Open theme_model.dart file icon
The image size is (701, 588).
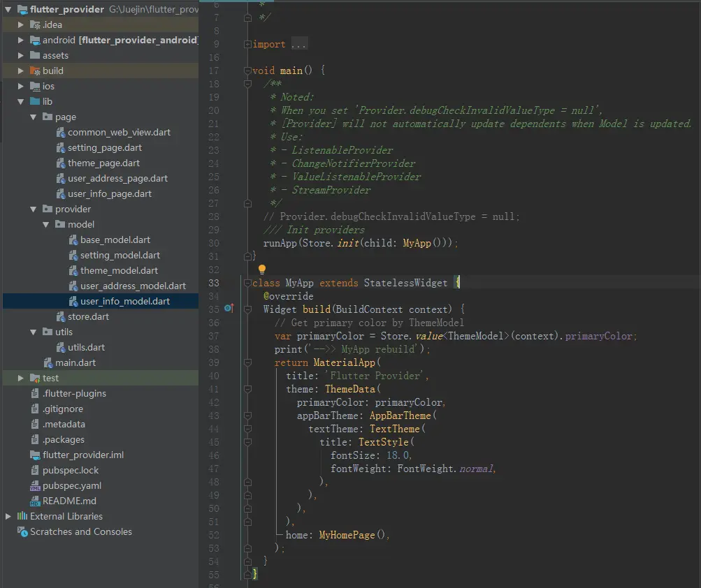[x=73, y=270]
